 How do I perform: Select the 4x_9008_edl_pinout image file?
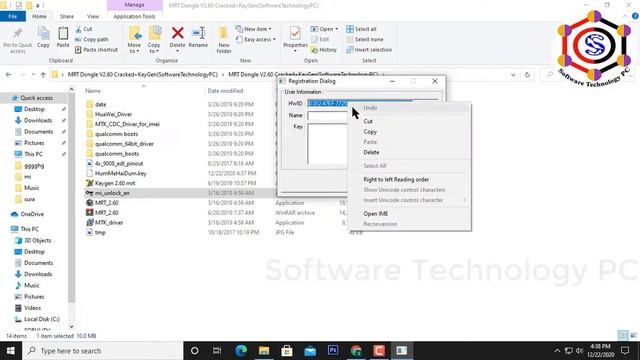119,163
